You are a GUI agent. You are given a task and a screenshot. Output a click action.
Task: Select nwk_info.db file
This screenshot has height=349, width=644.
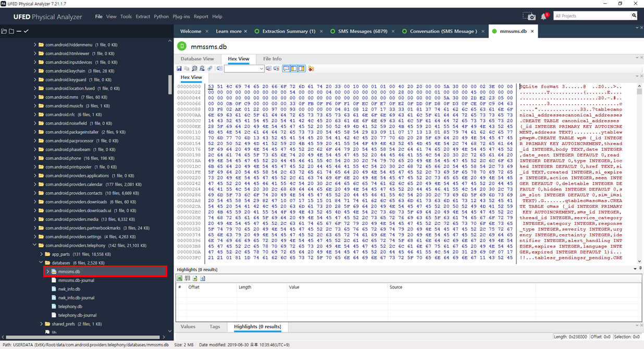point(69,289)
